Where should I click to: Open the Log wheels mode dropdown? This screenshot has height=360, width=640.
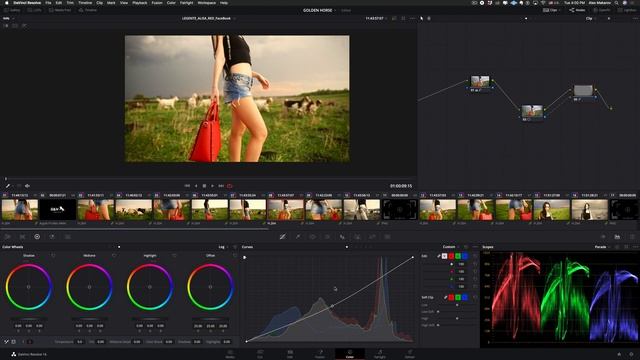(224, 247)
